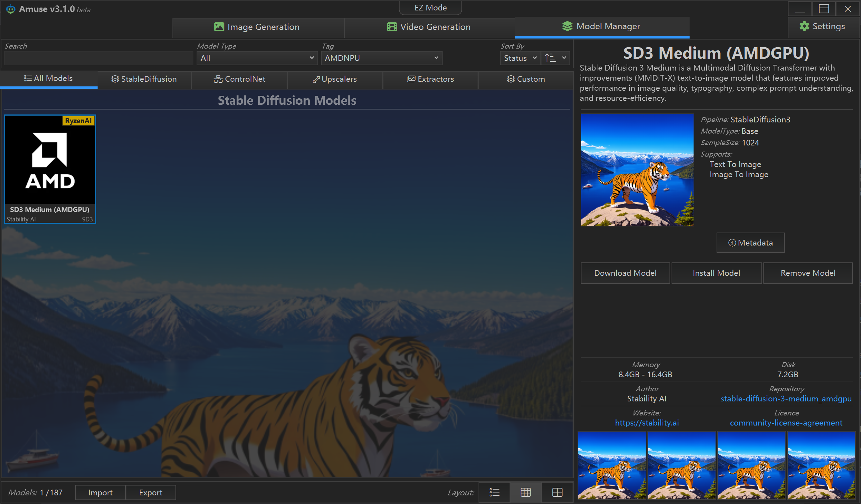This screenshot has width=861, height=504.
Task: Switch to list layout view icon
Action: pos(494,492)
